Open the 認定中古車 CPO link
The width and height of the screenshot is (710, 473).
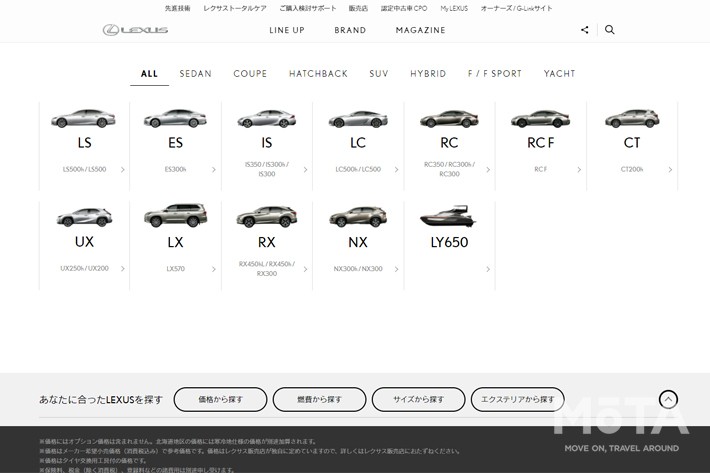pos(404,8)
